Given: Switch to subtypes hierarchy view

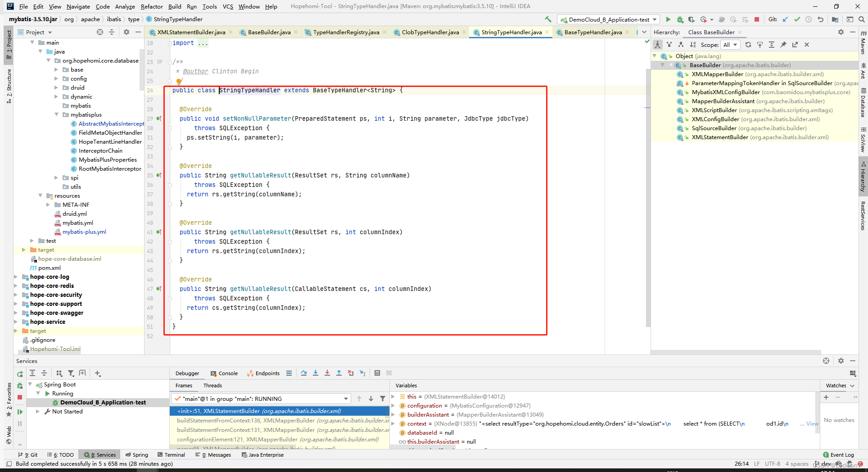Looking at the screenshot, I should (681, 45).
